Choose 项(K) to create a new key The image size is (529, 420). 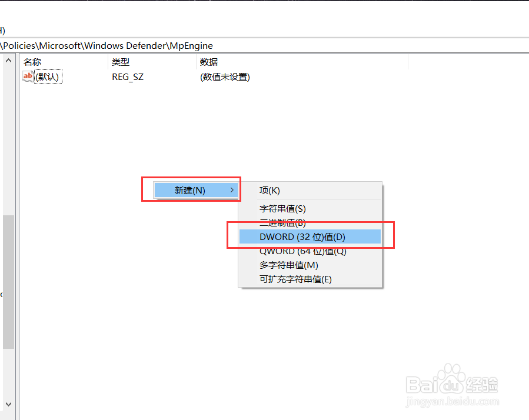310,191
